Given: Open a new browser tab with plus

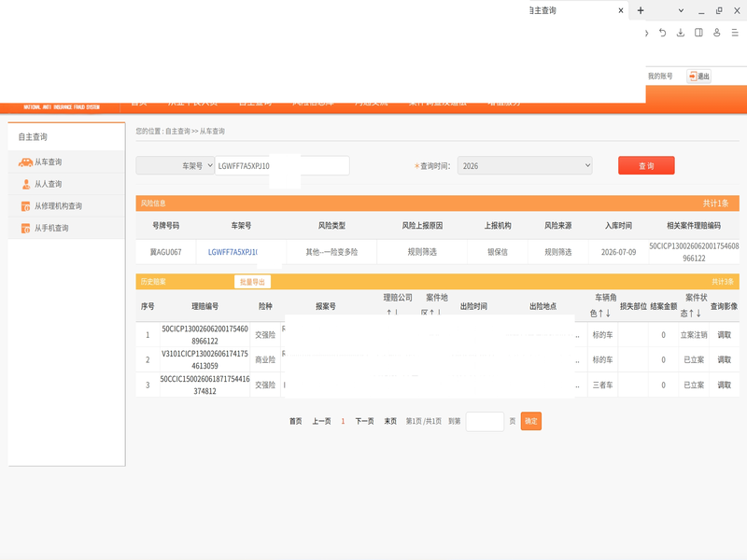Looking at the screenshot, I should 641,10.
